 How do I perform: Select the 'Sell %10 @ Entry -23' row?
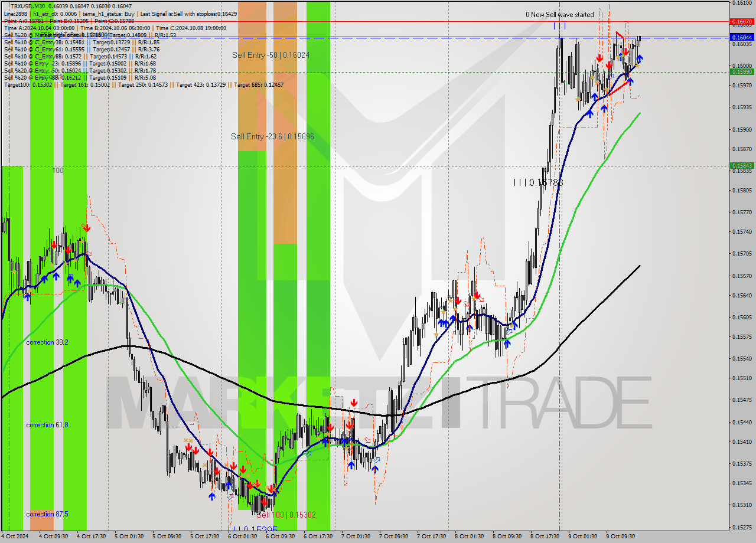click(x=80, y=63)
